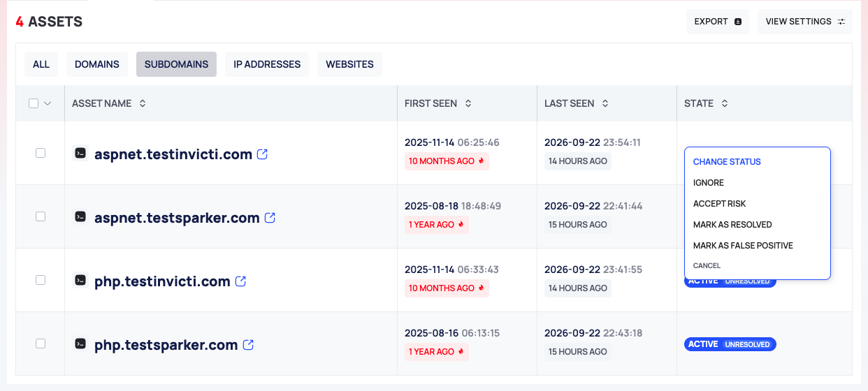
Task: Click the Export button
Action: click(718, 22)
